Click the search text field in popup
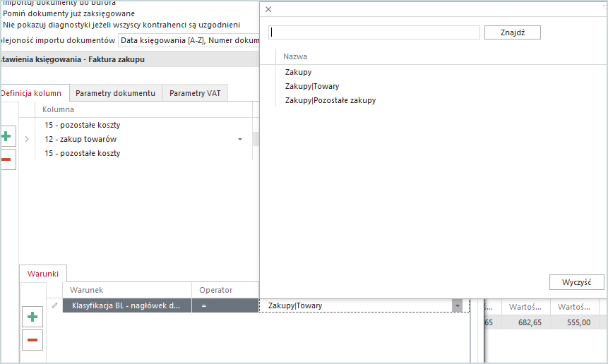Viewport: 608px width, 364px height. tap(374, 32)
